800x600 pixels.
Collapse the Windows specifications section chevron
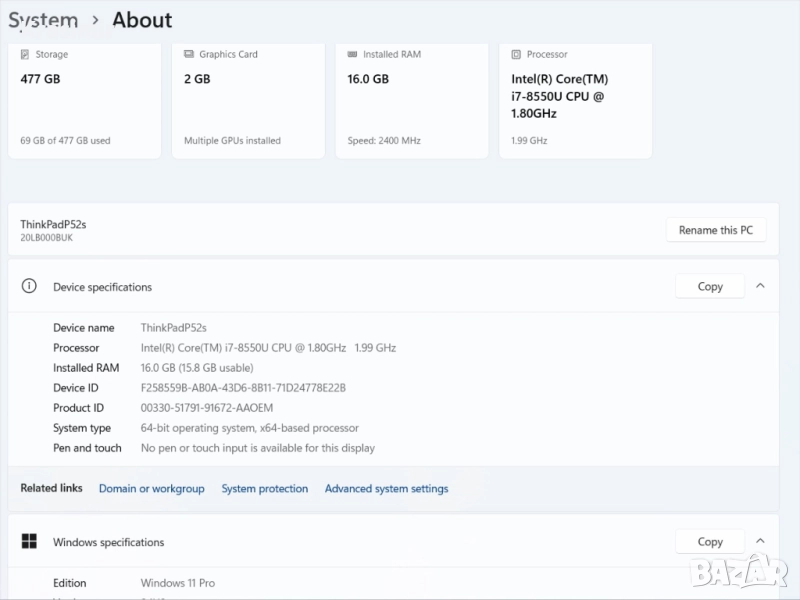point(760,541)
